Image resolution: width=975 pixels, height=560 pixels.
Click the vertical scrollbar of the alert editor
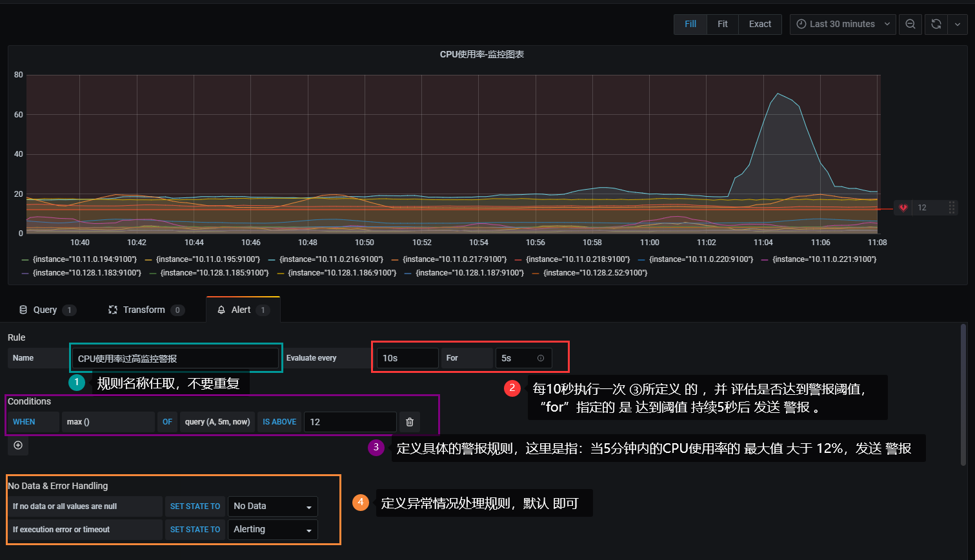(x=963, y=394)
